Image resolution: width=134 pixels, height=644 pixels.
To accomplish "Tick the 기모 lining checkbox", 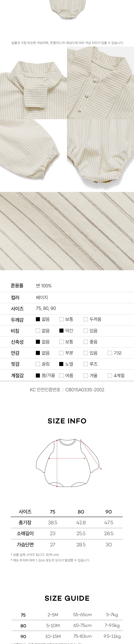I will tap(110, 353).
